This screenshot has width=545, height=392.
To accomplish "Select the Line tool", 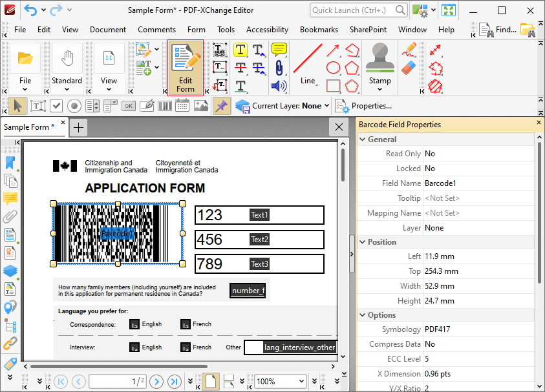I will (308, 64).
